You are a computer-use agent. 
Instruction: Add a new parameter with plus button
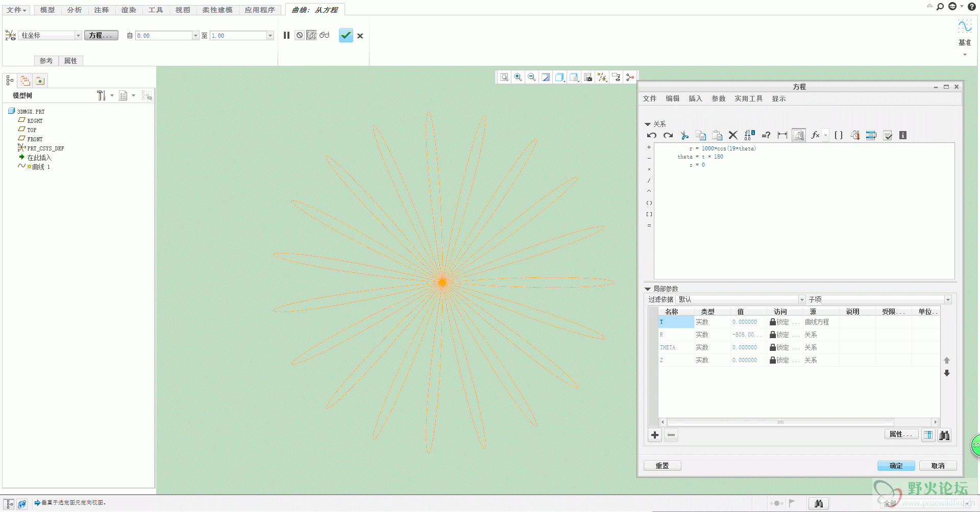pos(655,435)
